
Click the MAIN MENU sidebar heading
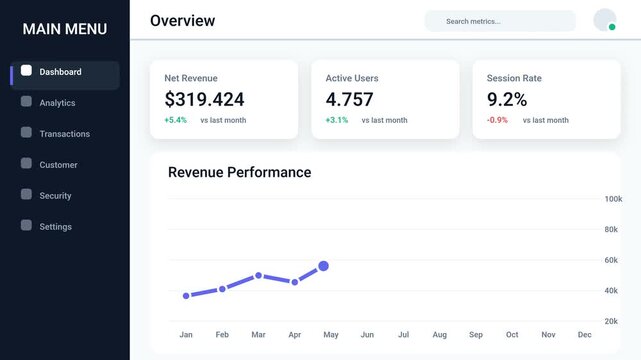(x=65, y=29)
